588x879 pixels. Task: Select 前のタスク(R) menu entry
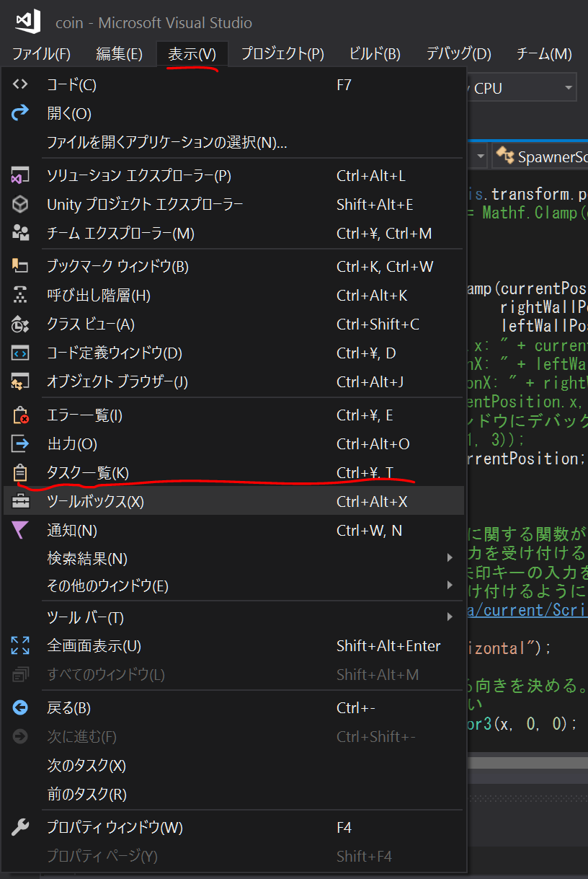[x=233, y=794]
